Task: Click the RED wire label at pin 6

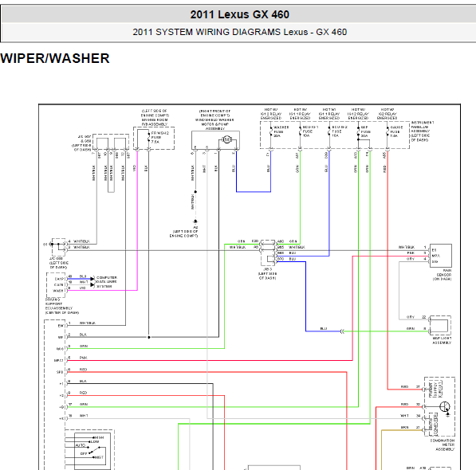Action: pyautogui.click(x=83, y=370)
